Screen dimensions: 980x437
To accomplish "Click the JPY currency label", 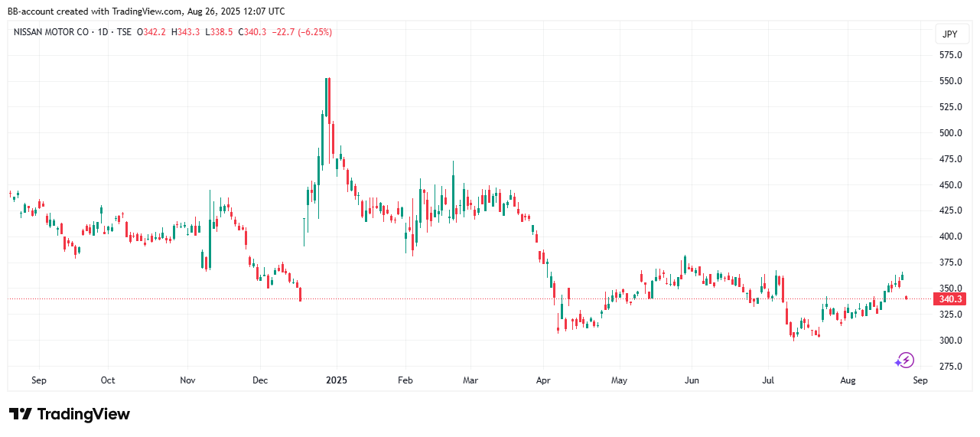I will 949,34.
